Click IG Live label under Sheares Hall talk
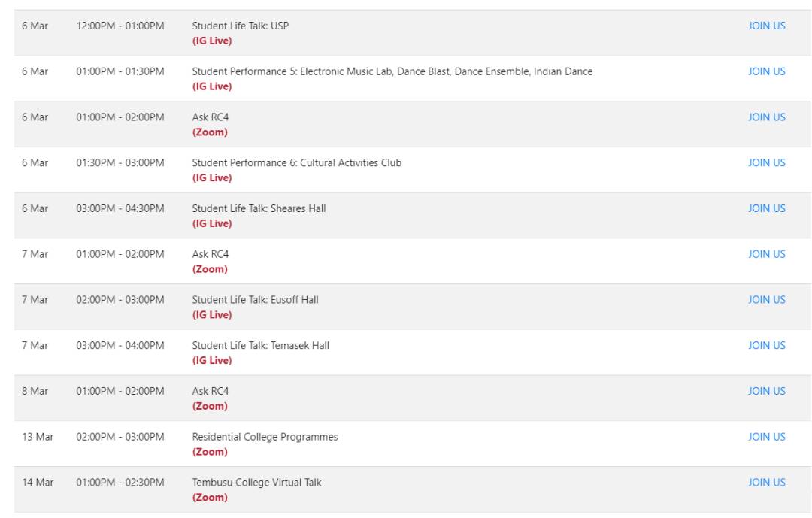 pos(212,223)
